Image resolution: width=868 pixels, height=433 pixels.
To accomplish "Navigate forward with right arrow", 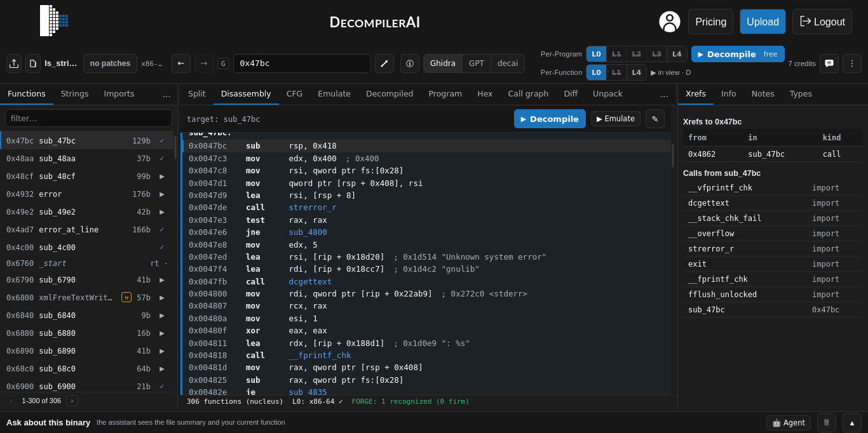I will pyautogui.click(x=204, y=63).
